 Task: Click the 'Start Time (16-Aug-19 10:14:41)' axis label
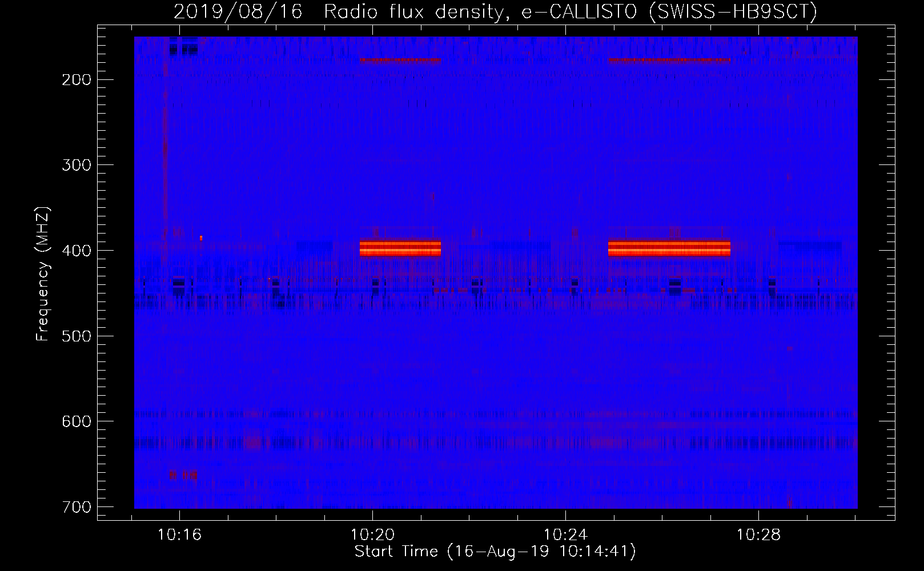tap(495, 552)
